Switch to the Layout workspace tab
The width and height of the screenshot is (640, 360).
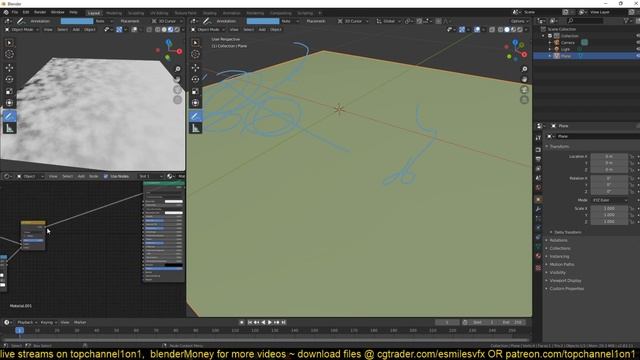[94, 13]
